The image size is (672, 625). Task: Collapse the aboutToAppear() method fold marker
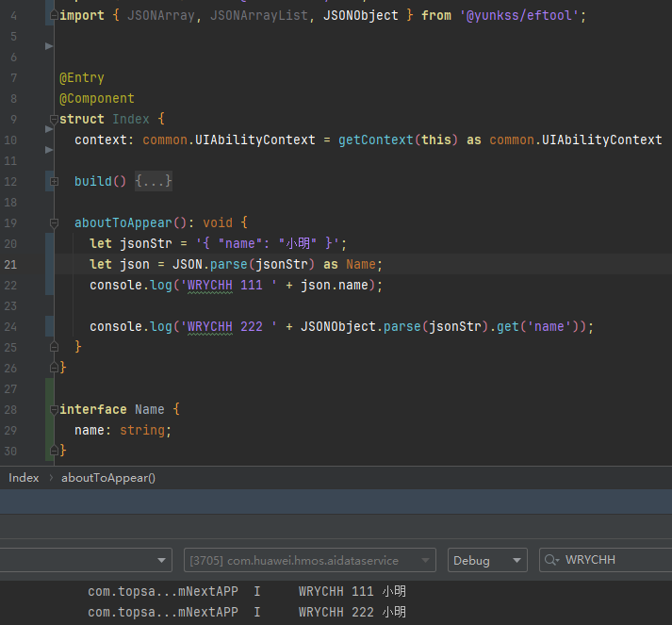[54, 222]
